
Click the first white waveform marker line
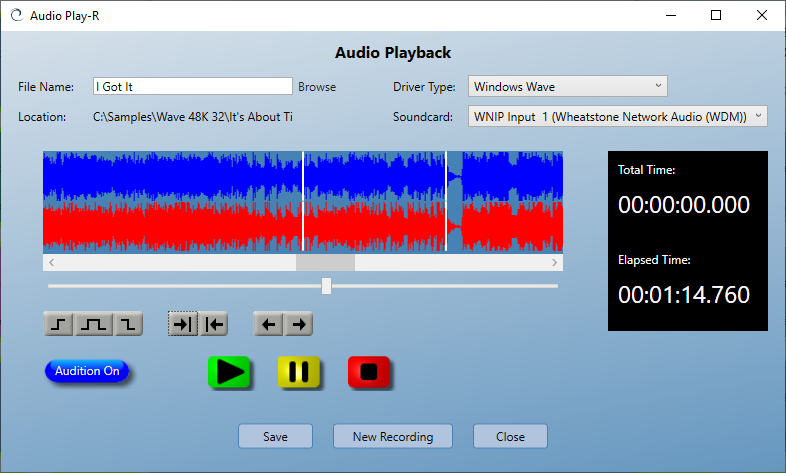click(303, 201)
